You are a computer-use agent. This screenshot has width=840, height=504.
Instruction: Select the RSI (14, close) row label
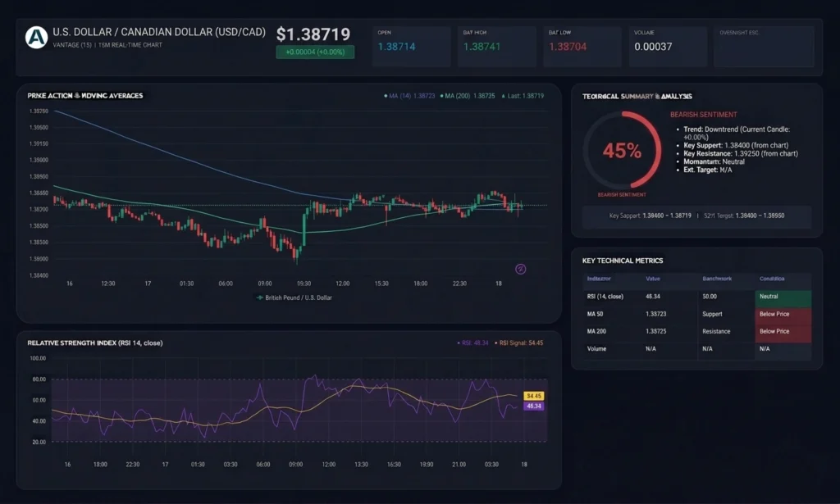605,297
